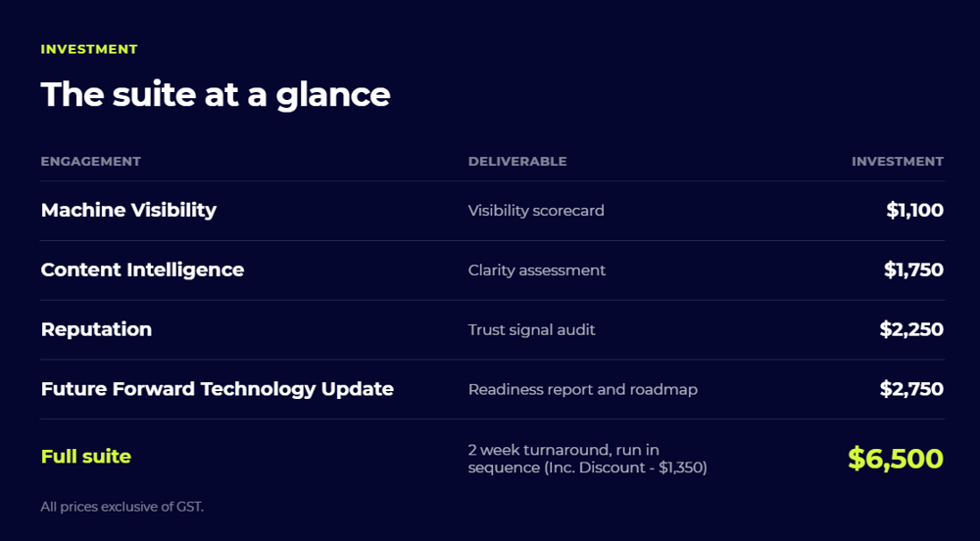This screenshot has width=980, height=541.
Task: Click Readiness report and roadmap text
Action: click(x=582, y=390)
